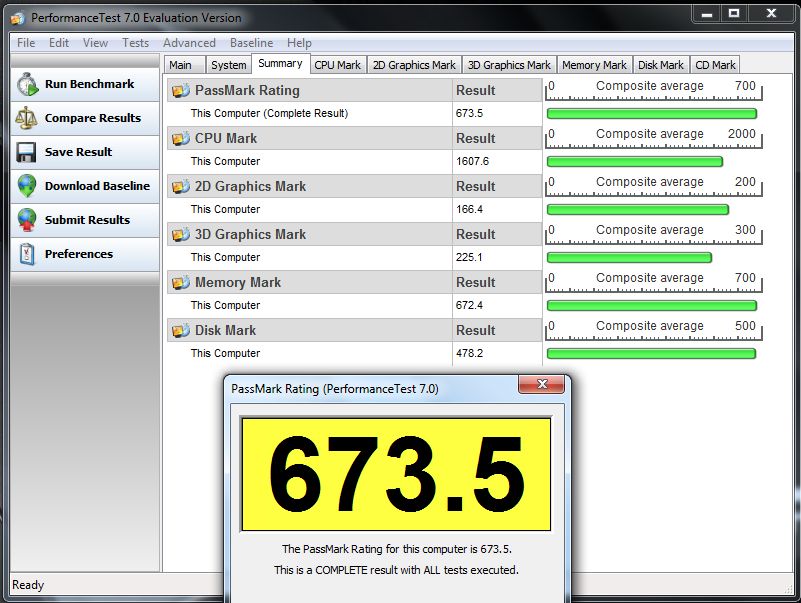801x603 pixels.
Task: Click the Compare Results scales icon
Action: coord(26,118)
